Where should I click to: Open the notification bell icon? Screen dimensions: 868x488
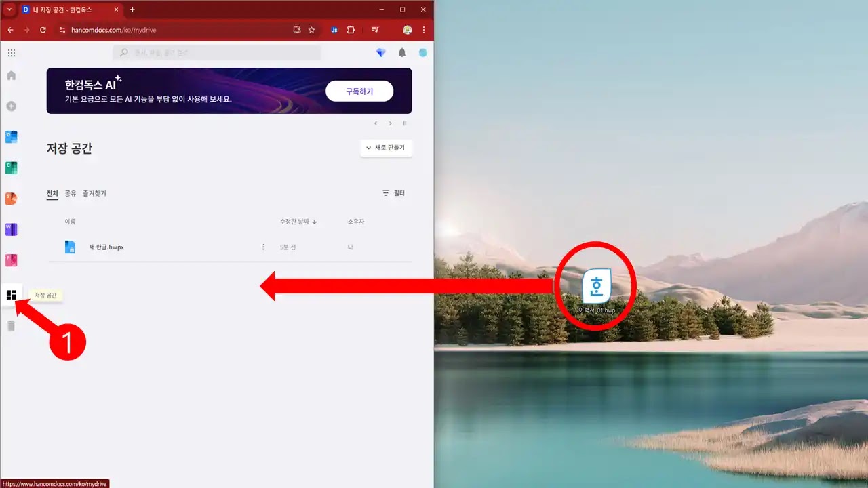[x=402, y=53]
